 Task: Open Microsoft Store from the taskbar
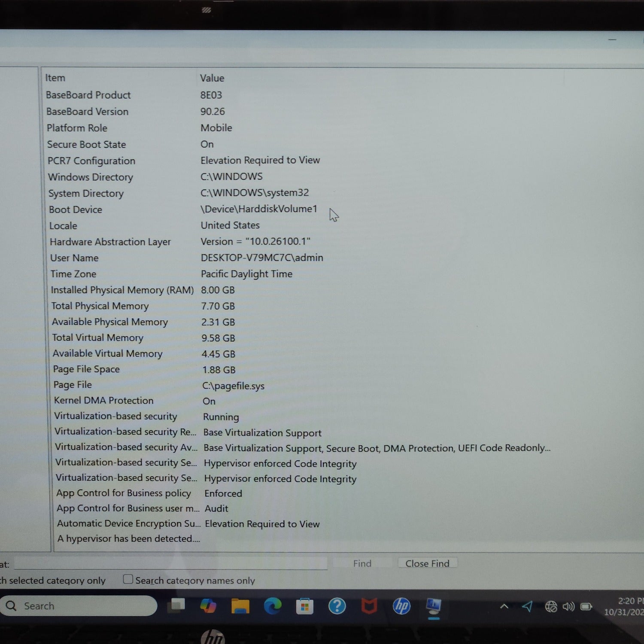(x=304, y=606)
